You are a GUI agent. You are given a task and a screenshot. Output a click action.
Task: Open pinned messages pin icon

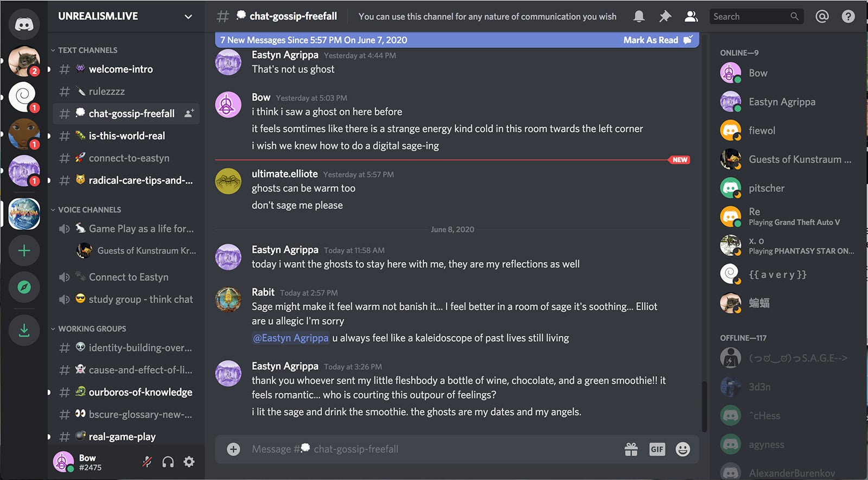pyautogui.click(x=665, y=17)
